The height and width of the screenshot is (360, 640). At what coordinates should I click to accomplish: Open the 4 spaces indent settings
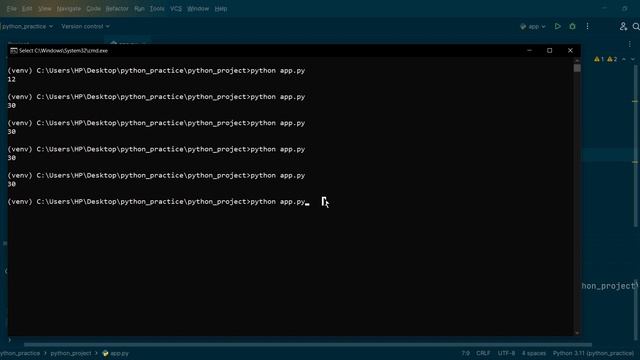pyautogui.click(x=533, y=353)
